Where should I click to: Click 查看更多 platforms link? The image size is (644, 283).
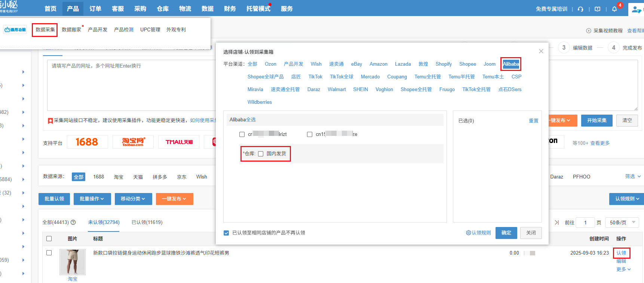pos(600,143)
